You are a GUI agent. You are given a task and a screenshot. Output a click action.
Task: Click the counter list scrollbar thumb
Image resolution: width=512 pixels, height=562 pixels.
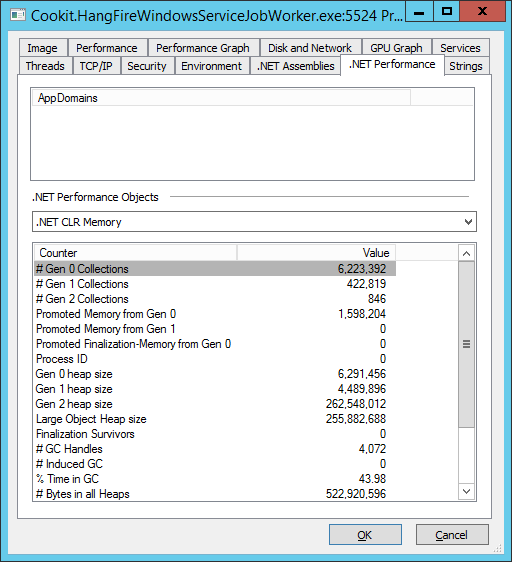click(466, 344)
